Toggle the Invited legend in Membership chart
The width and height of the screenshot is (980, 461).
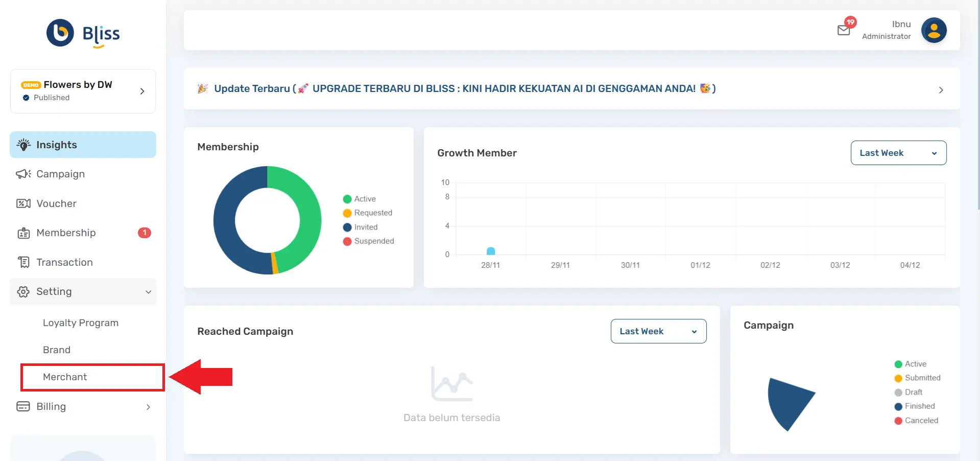pyautogui.click(x=365, y=227)
